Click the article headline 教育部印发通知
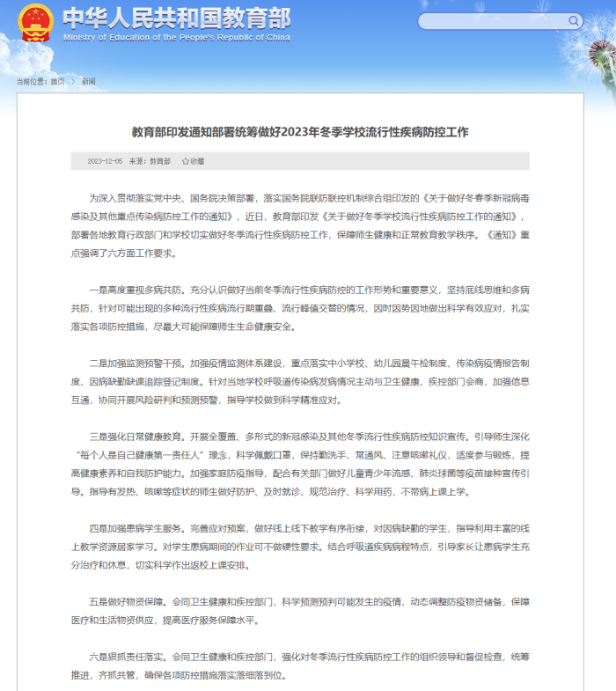The height and width of the screenshot is (691, 616). click(x=300, y=132)
